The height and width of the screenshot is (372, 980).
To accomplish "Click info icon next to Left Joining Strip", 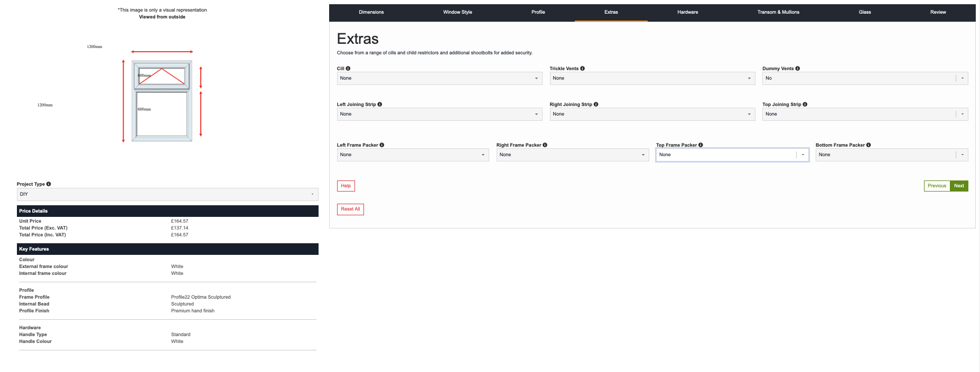I will tap(380, 104).
